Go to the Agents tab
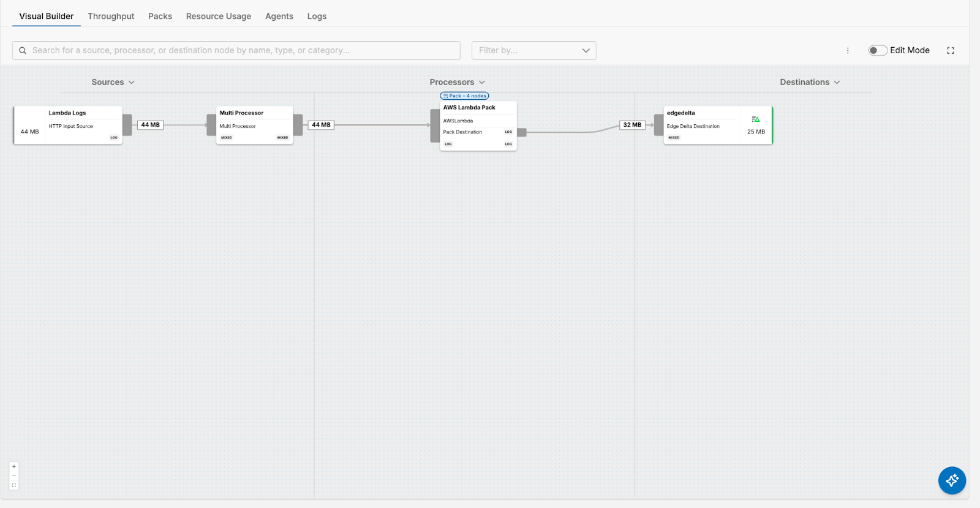 pyautogui.click(x=279, y=16)
